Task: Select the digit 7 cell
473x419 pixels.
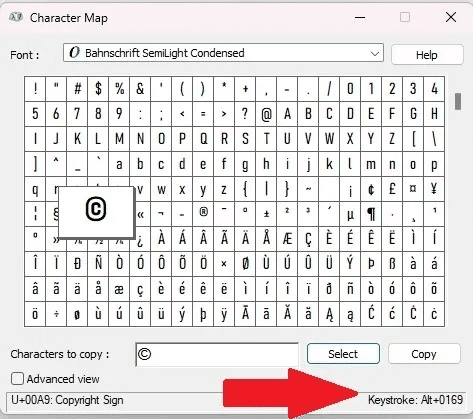Action: pos(77,114)
